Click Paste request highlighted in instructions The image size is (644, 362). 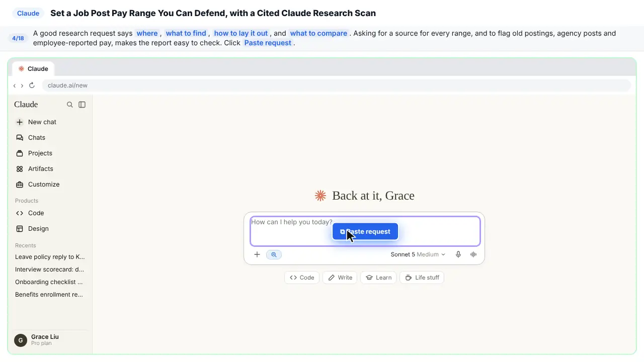coord(268,43)
